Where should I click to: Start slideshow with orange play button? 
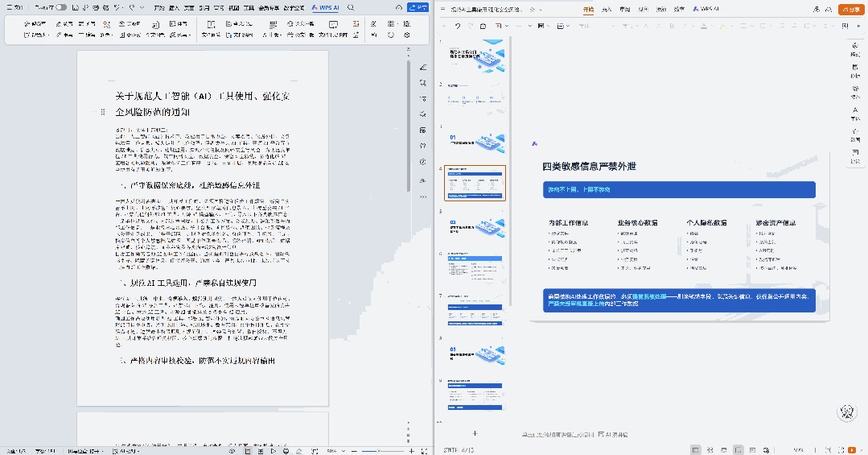[x=852, y=450]
